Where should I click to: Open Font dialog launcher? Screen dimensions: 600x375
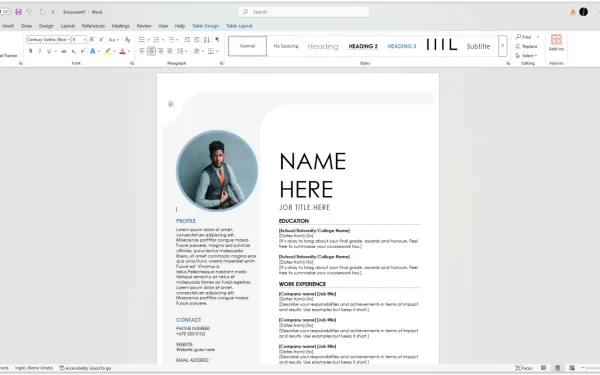pyautogui.click(x=132, y=63)
